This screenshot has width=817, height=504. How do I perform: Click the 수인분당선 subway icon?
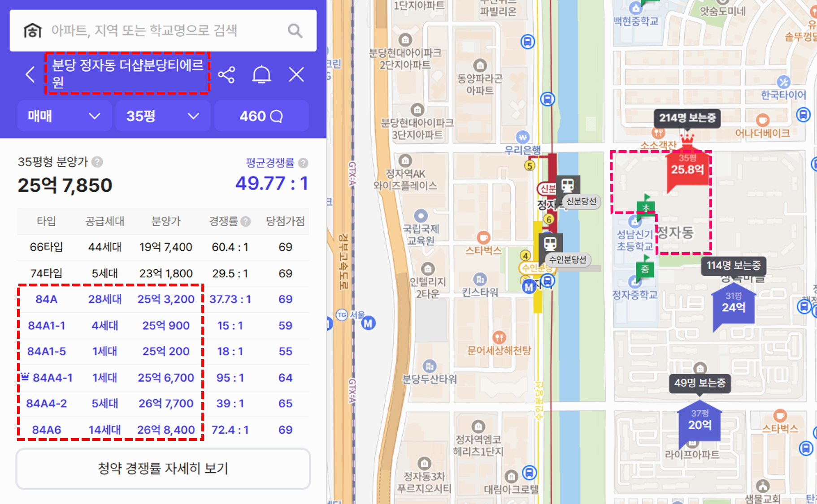(550, 243)
